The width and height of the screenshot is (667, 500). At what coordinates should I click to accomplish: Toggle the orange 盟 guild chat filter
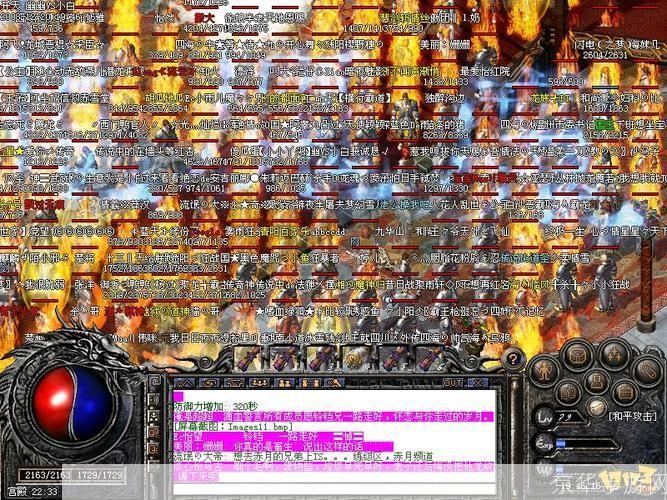coord(154,433)
